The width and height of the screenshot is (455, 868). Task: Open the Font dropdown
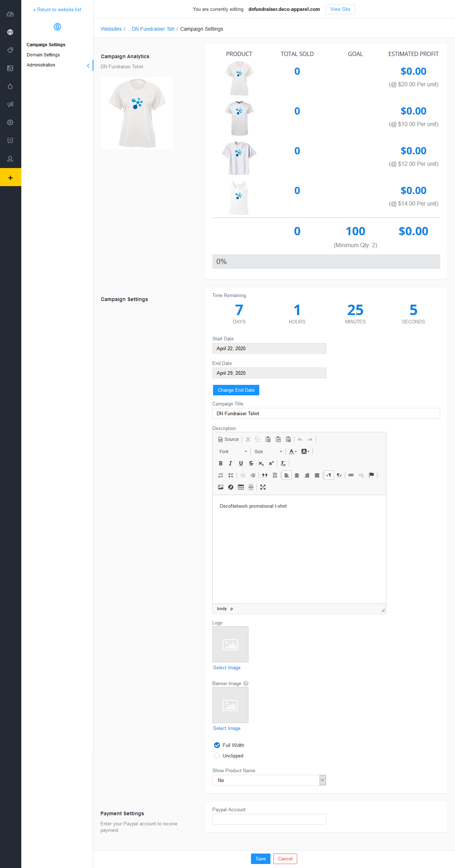pos(233,451)
